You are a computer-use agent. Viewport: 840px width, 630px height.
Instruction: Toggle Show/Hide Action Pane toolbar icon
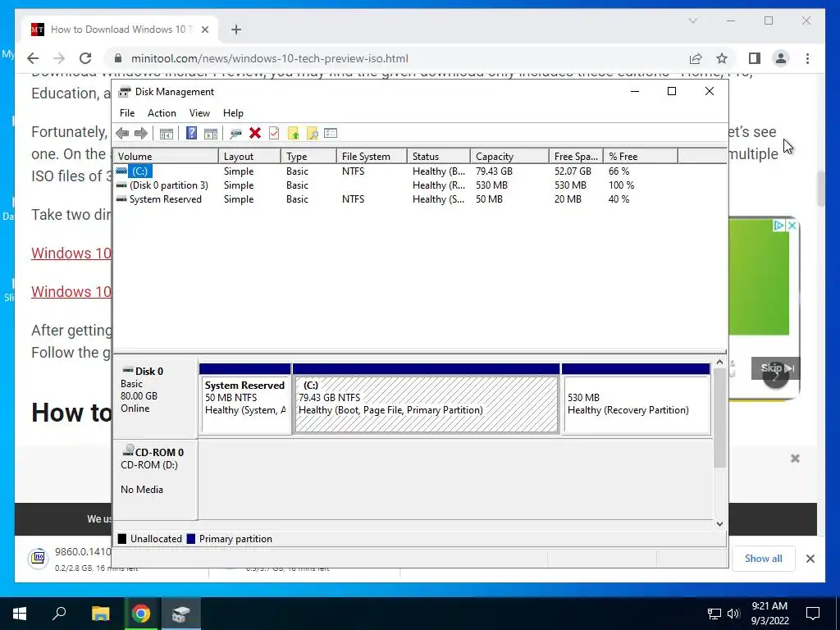click(211, 134)
